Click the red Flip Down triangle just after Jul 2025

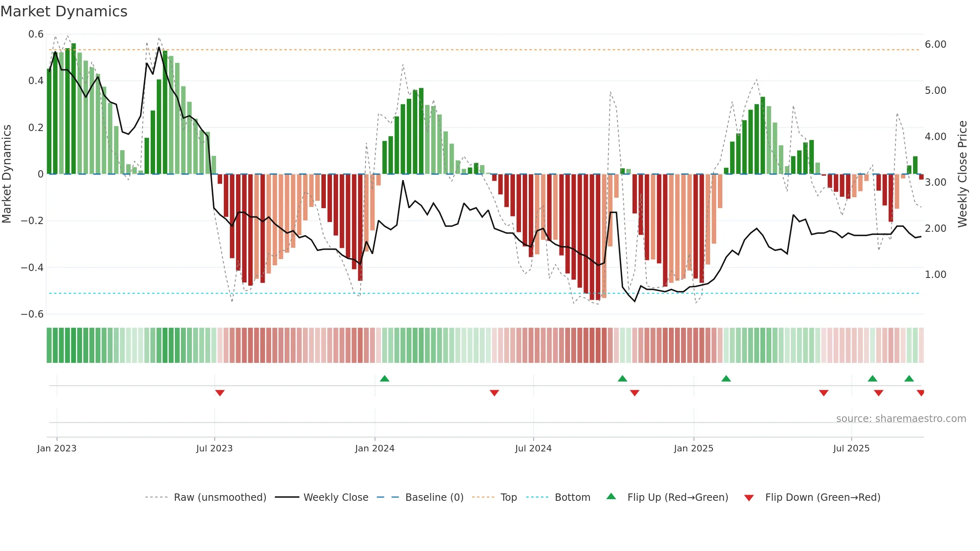click(x=879, y=393)
